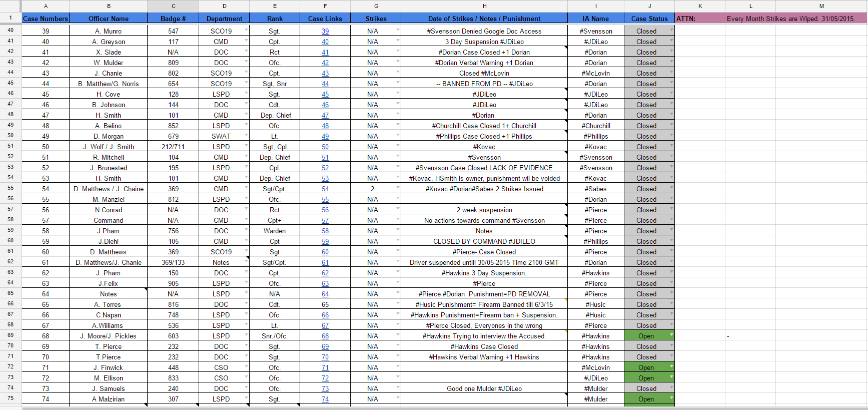Image resolution: width=868 pixels, height=410 pixels.
Task: Select unlinked case number 65 in Case Links
Action: tap(325, 304)
